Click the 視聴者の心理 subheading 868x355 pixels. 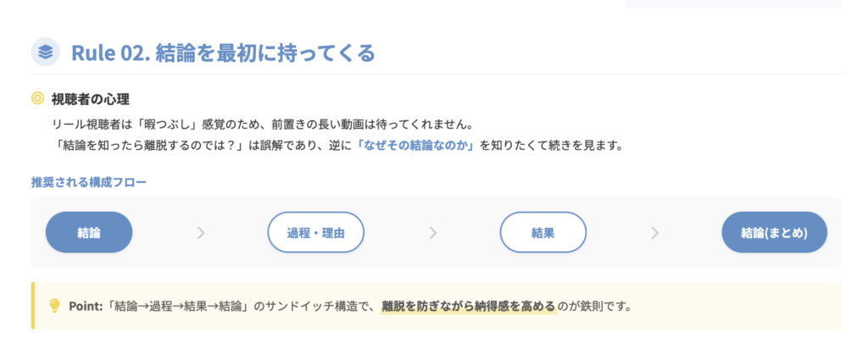pyautogui.click(x=91, y=99)
